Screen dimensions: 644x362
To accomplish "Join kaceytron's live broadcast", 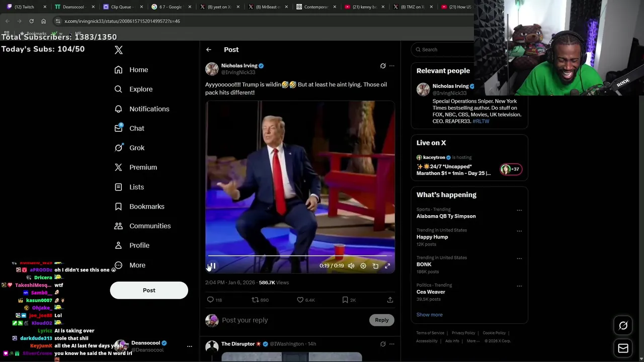I will 469,165.
